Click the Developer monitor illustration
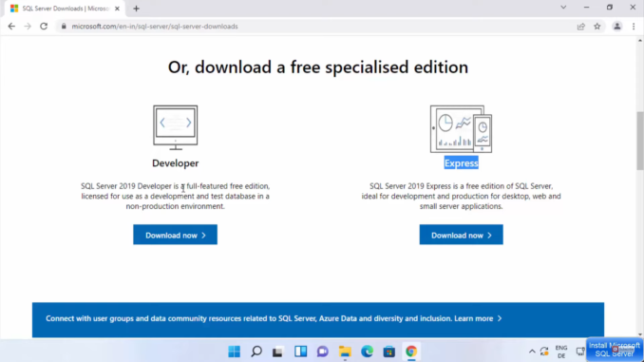 tap(176, 127)
